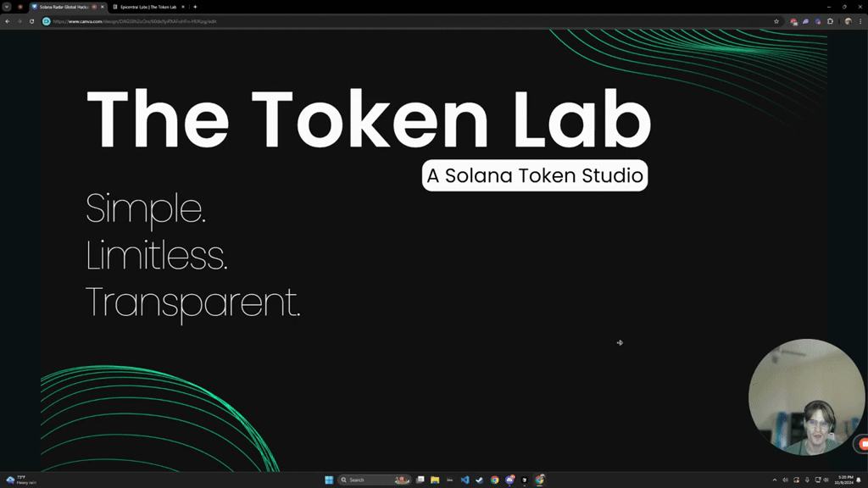Open the Extensions puzzle menu

click(x=830, y=21)
